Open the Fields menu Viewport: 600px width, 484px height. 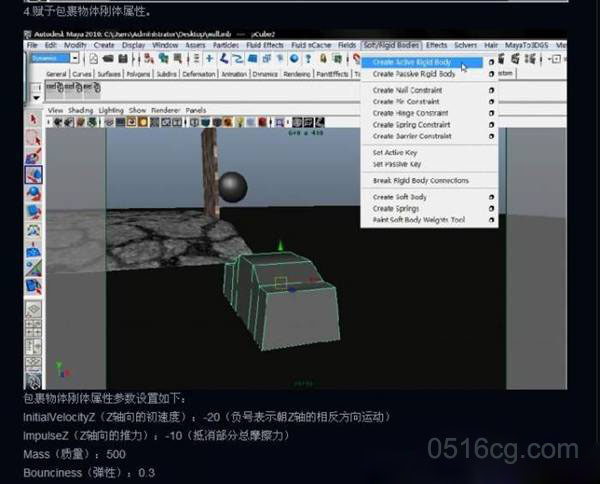[347, 45]
